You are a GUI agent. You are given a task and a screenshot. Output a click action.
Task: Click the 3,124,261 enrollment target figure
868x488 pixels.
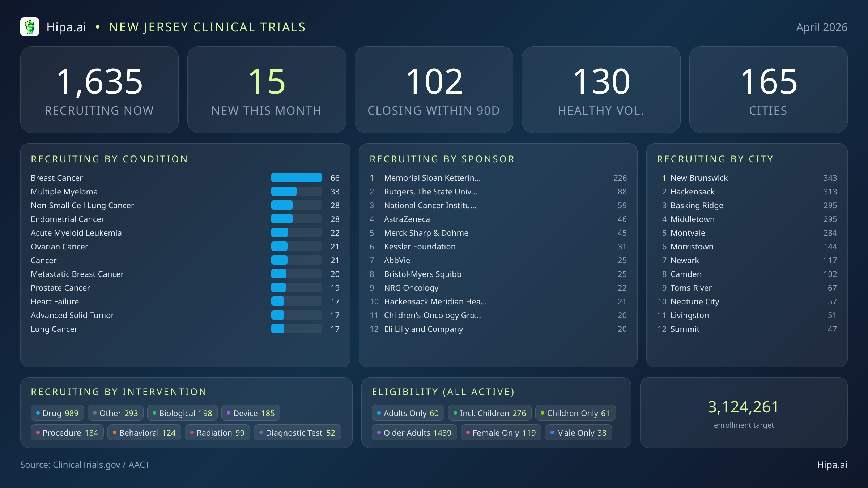(744, 407)
